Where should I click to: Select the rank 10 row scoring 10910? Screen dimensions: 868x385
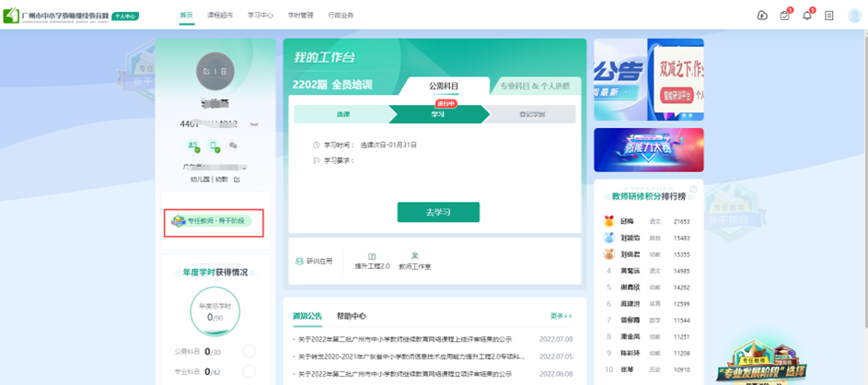coord(649,369)
